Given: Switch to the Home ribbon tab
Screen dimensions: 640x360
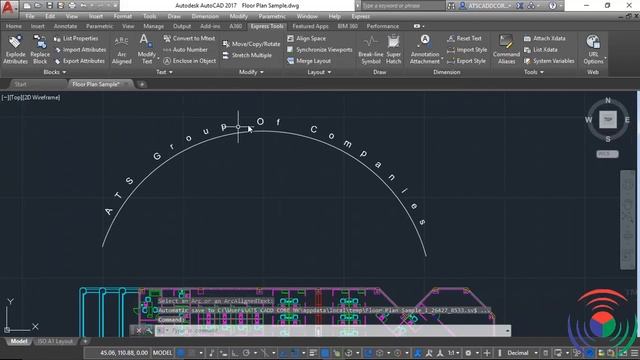Looking at the screenshot, I should point(13,26).
